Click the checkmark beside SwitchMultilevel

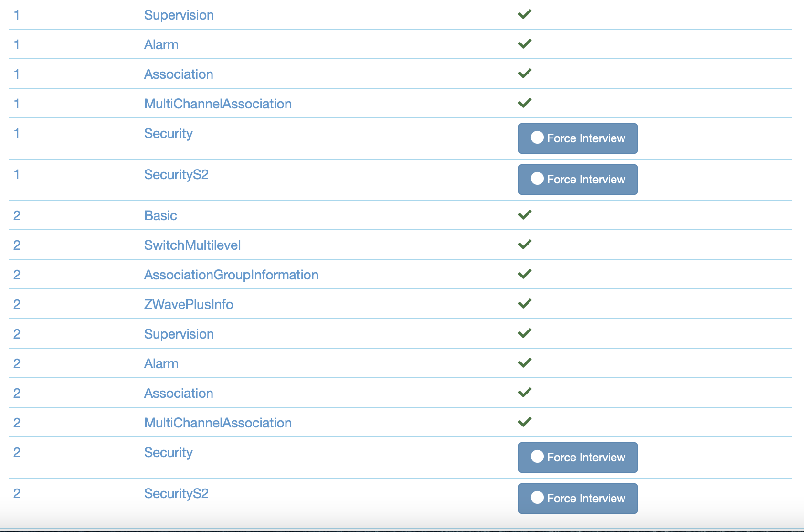click(x=525, y=245)
